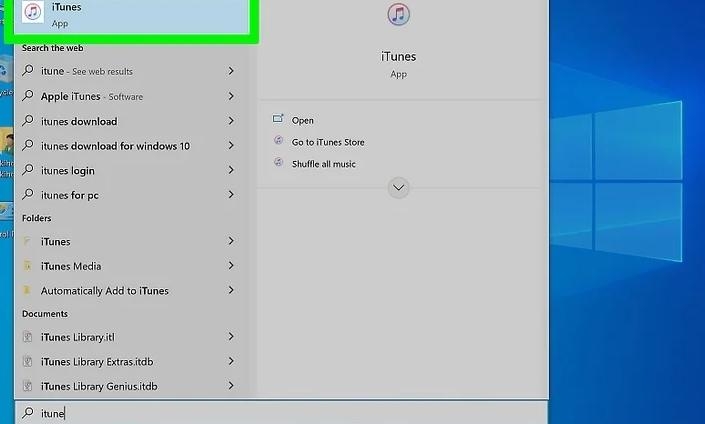Image resolution: width=705 pixels, height=424 pixels.
Task: Click the 'Shuffle all music' link
Action: click(x=323, y=164)
